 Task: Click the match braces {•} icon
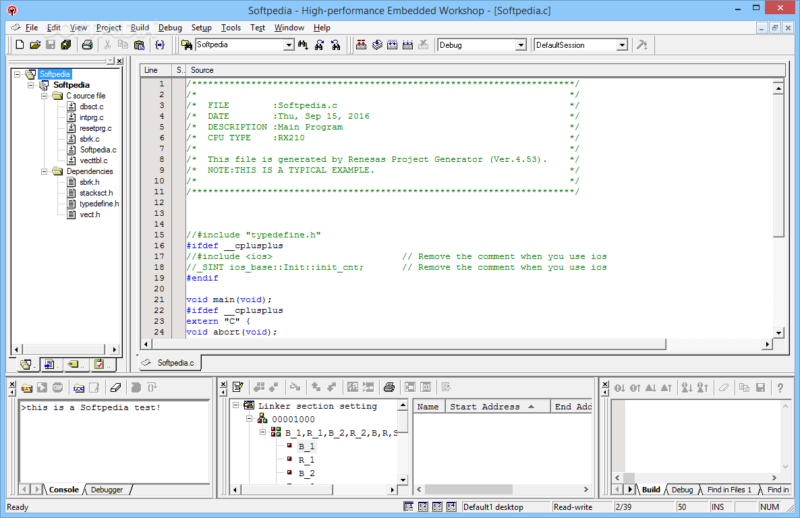tap(160, 45)
